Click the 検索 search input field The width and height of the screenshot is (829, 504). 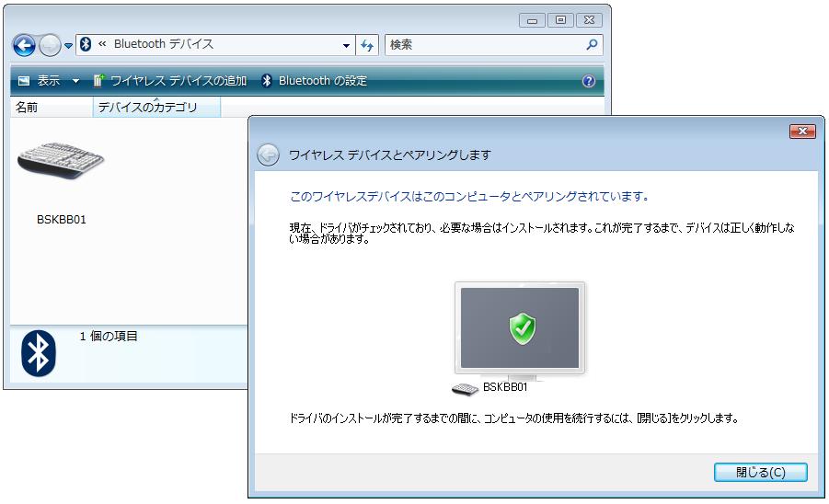point(483,44)
